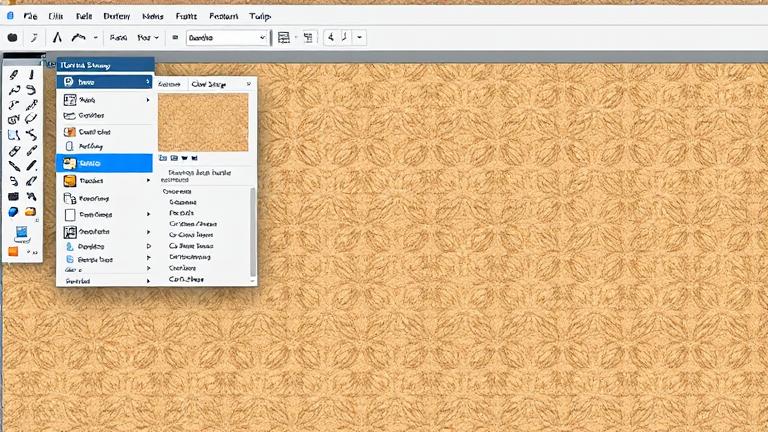
Task: Click the align-grid icon right of the layout icon
Action: (308, 37)
